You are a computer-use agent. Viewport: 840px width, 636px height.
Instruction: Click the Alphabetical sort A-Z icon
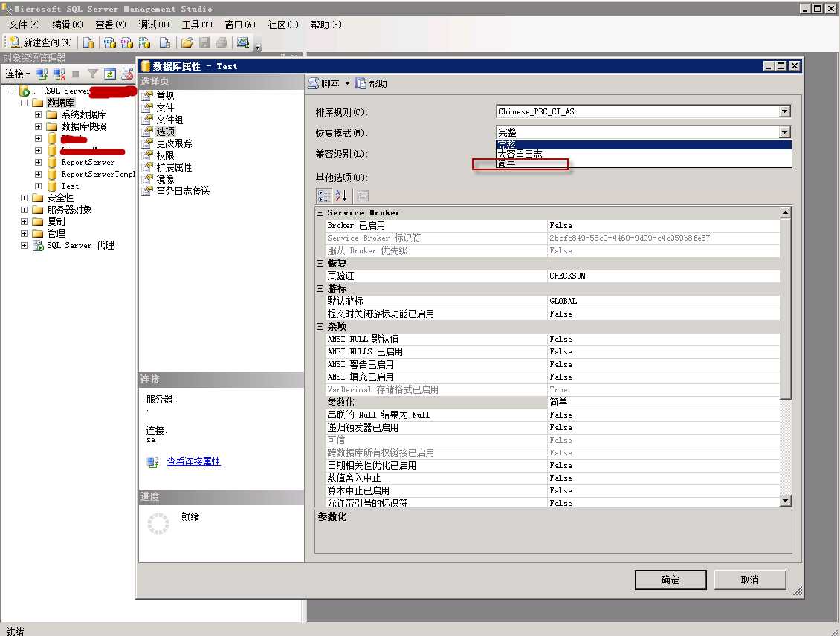341,195
